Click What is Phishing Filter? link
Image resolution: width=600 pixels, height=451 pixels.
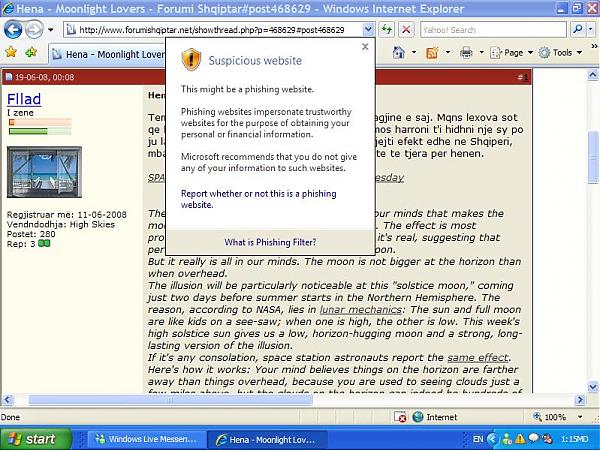(270, 242)
